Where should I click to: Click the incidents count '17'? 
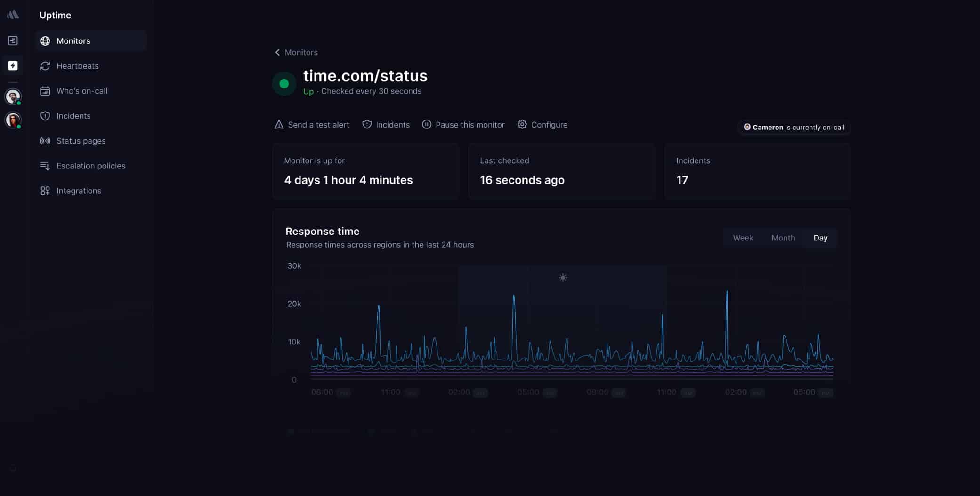click(682, 180)
